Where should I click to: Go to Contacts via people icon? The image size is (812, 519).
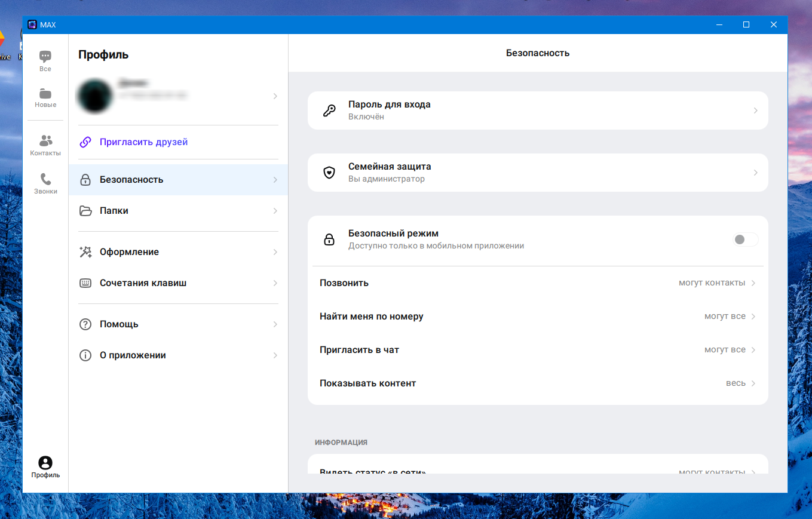[45, 141]
